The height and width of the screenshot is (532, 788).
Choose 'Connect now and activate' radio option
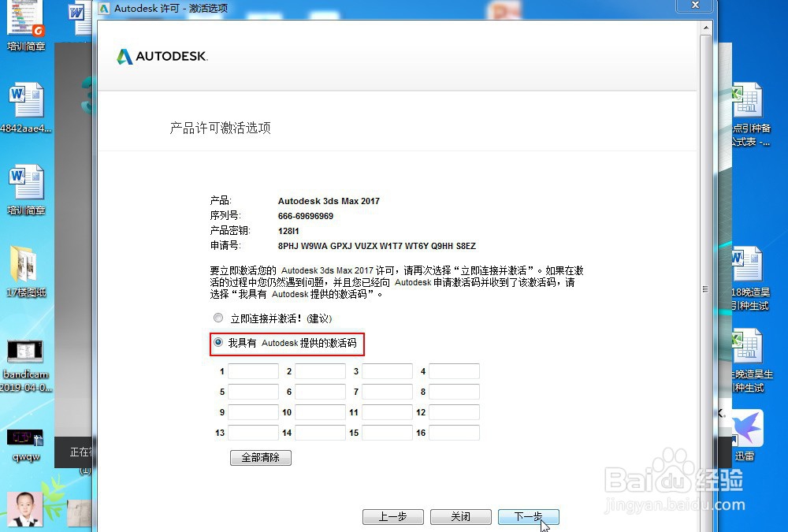point(217,318)
